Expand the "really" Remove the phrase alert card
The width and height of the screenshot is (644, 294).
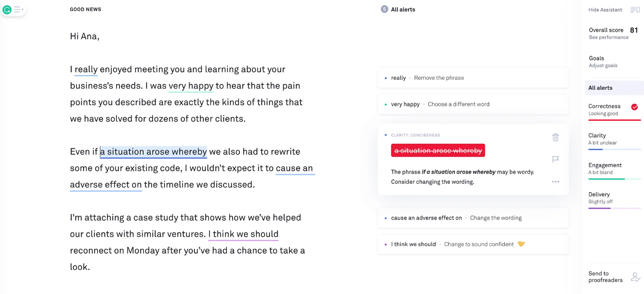coord(473,78)
